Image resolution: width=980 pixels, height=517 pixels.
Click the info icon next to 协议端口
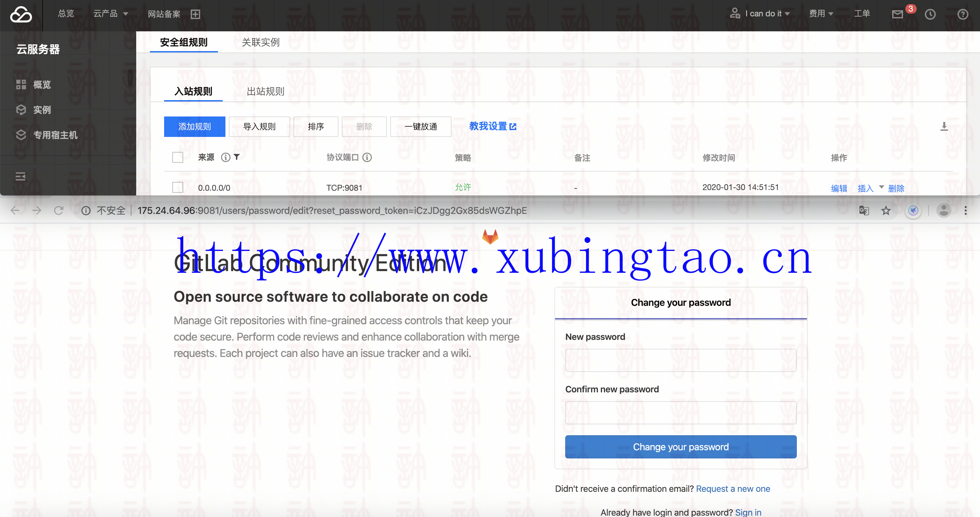pyautogui.click(x=367, y=157)
